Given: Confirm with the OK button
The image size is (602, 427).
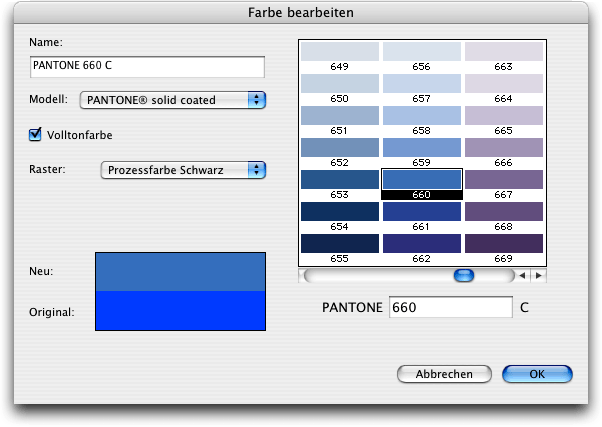Looking at the screenshot, I should [x=537, y=374].
